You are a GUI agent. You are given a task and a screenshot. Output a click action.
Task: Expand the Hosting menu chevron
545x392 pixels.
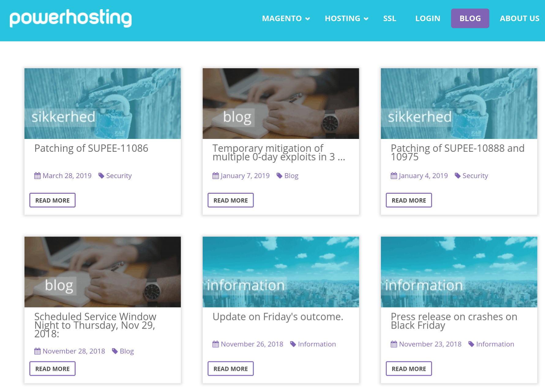(x=366, y=19)
